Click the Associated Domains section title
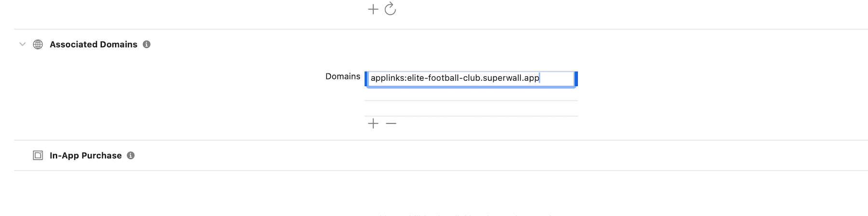Image resolution: width=868 pixels, height=216 pixels. point(94,44)
